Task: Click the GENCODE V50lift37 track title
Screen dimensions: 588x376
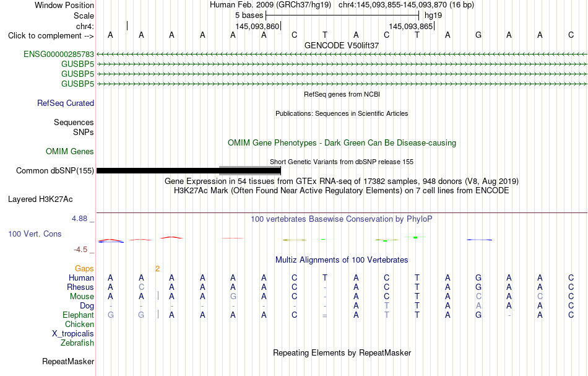Action: click(x=342, y=45)
